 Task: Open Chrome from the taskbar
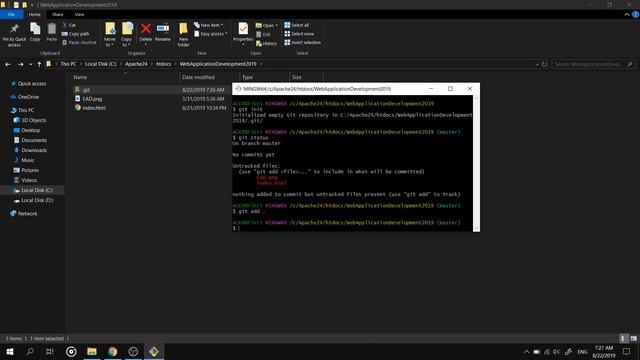point(113,351)
